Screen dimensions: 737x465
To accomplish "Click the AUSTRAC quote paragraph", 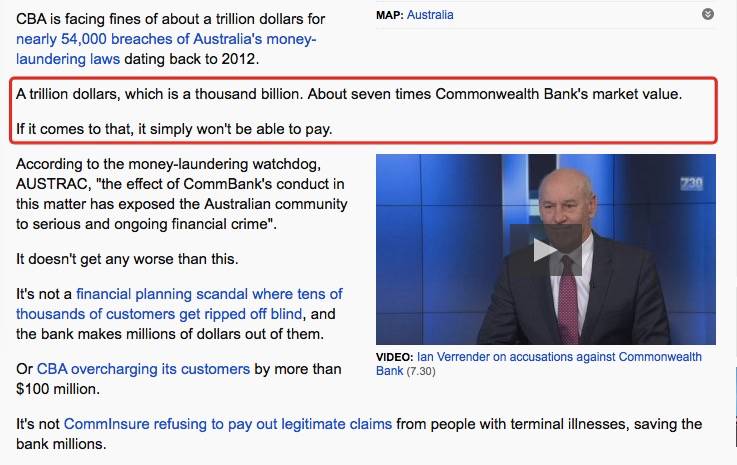I will point(181,194).
